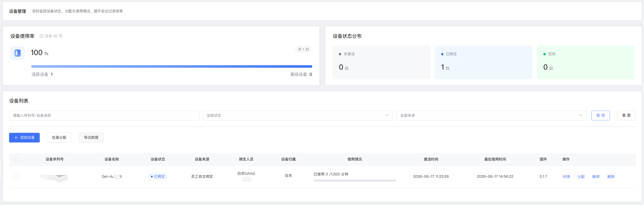Click the 已绑定 status badge in device row

pyautogui.click(x=158, y=176)
